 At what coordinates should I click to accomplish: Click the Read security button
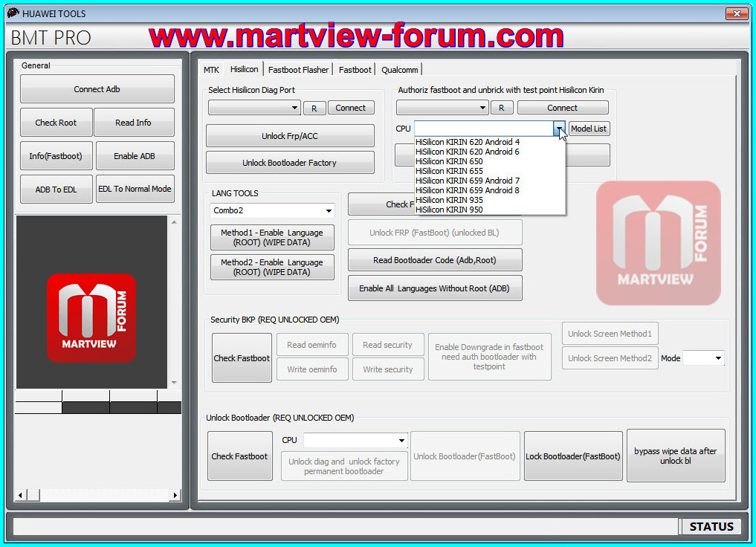[387, 345]
